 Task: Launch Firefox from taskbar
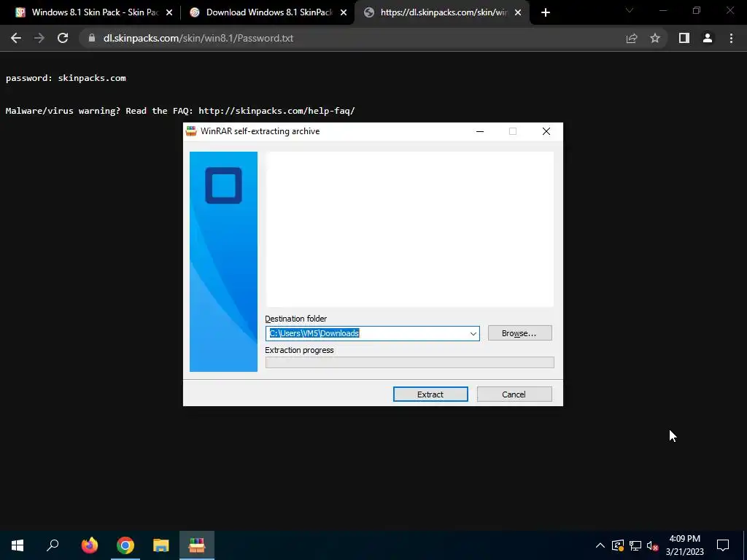pyautogui.click(x=89, y=545)
